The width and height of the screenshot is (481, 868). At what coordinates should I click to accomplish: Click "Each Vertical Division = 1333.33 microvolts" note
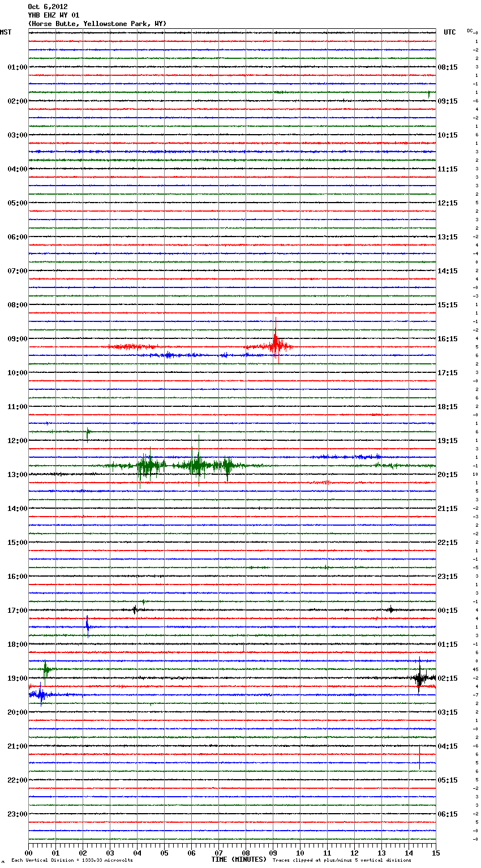click(72, 861)
